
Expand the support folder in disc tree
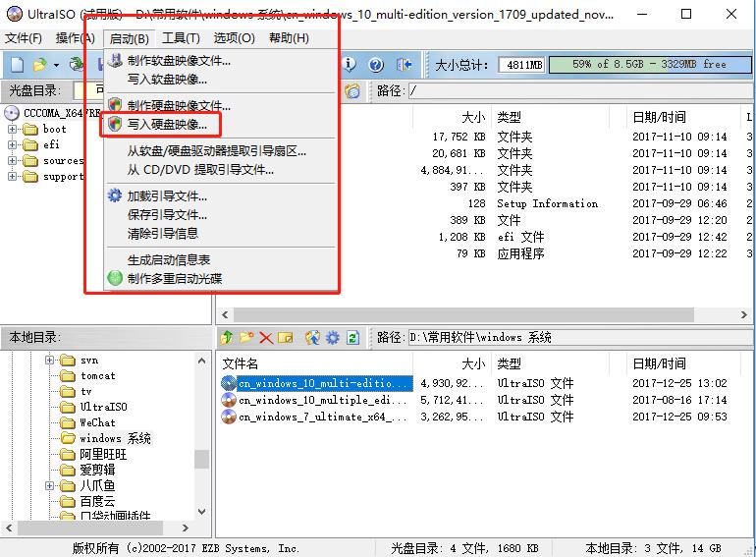[x=13, y=177]
